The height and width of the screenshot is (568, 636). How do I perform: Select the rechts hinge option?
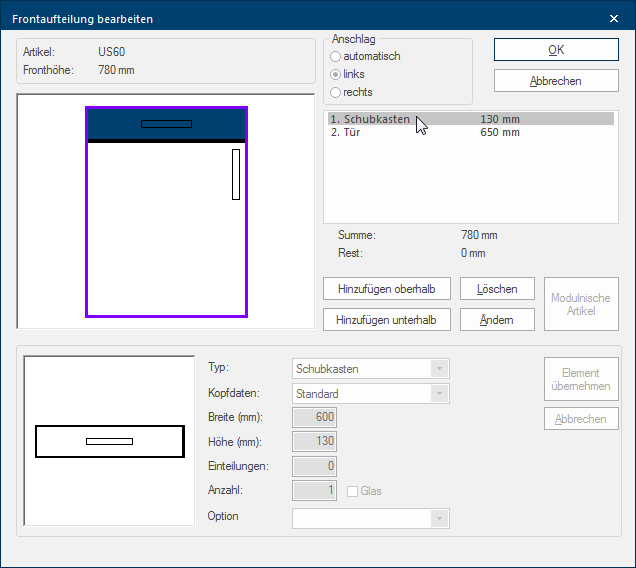click(336, 93)
